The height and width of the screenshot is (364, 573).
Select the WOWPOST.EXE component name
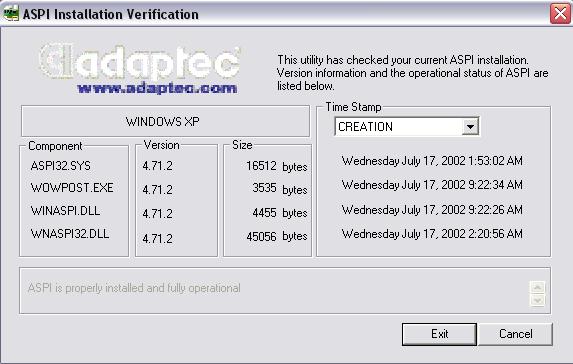click(72, 188)
